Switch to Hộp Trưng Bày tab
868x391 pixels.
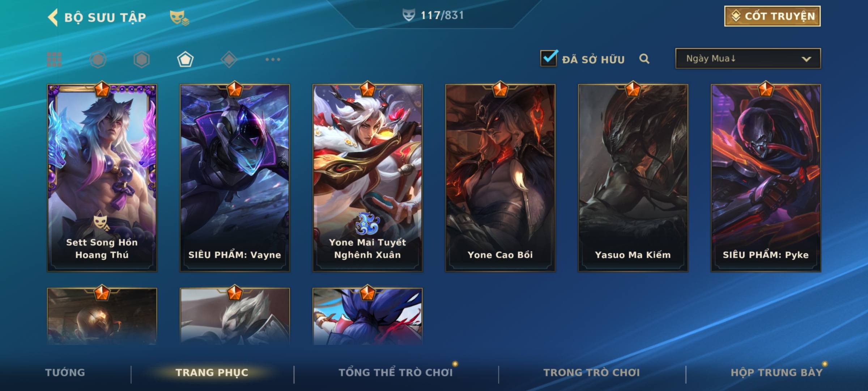tap(776, 373)
